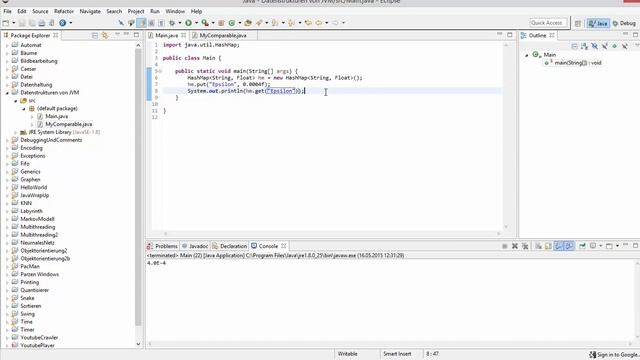The height and width of the screenshot is (360, 640).
Task: Click Smart Insert status bar entry
Action: tap(397, 354)
